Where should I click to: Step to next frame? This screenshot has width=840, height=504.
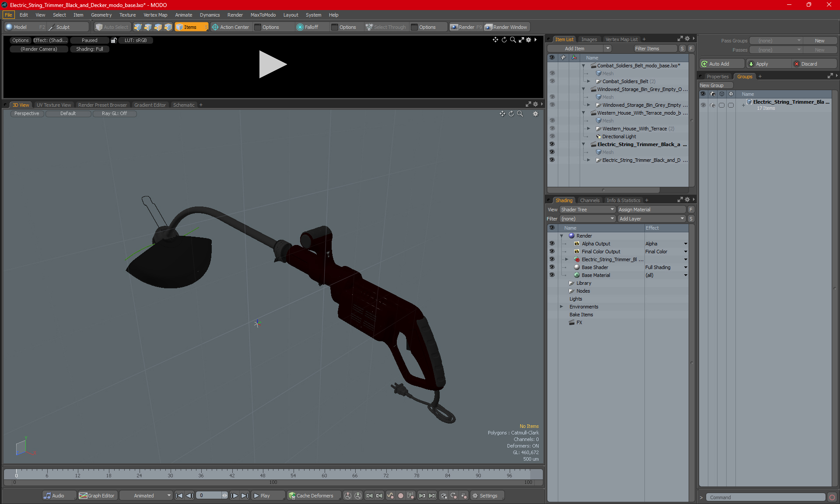click(x=234, y=496)
